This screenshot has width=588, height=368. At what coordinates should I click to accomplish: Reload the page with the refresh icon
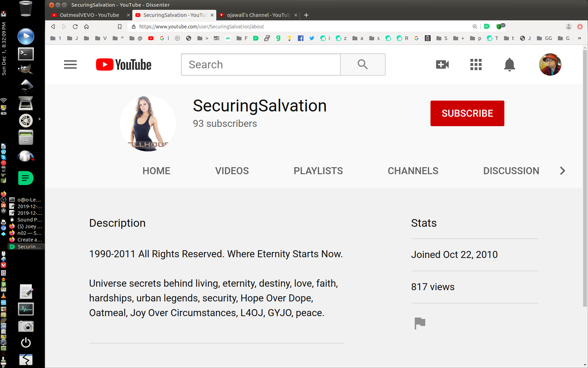pyautogui.click(x=75, y=27)
